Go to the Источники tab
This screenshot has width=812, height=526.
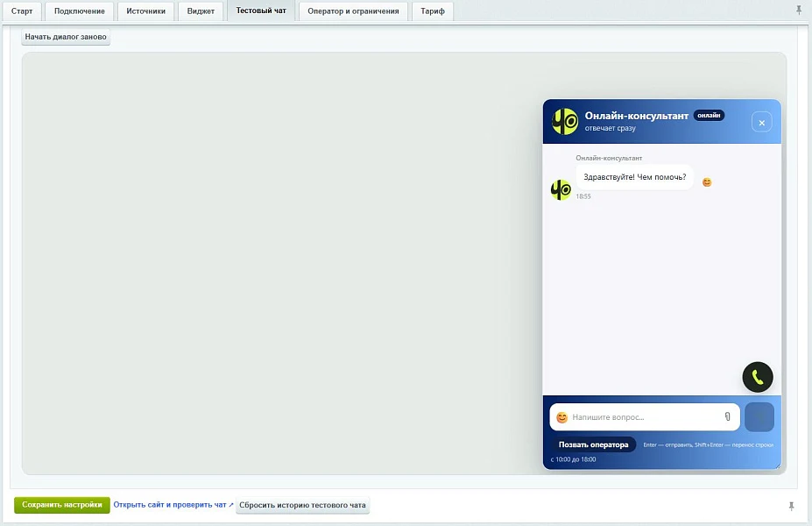146,11
